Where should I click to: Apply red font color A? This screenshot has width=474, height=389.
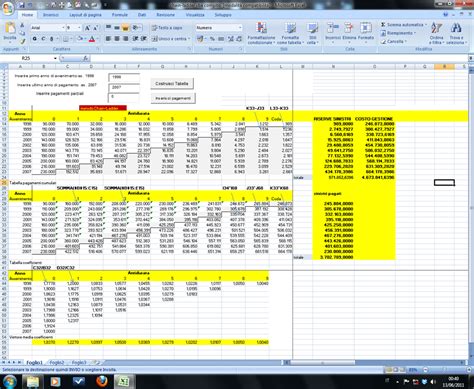point(92,39)
